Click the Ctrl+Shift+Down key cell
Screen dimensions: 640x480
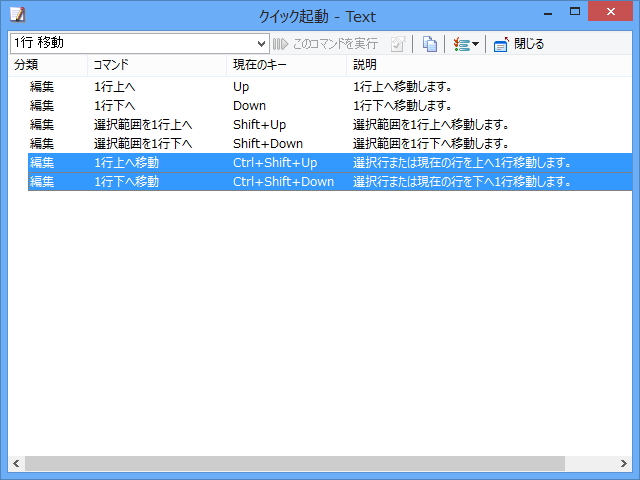[x=283, y=182]
